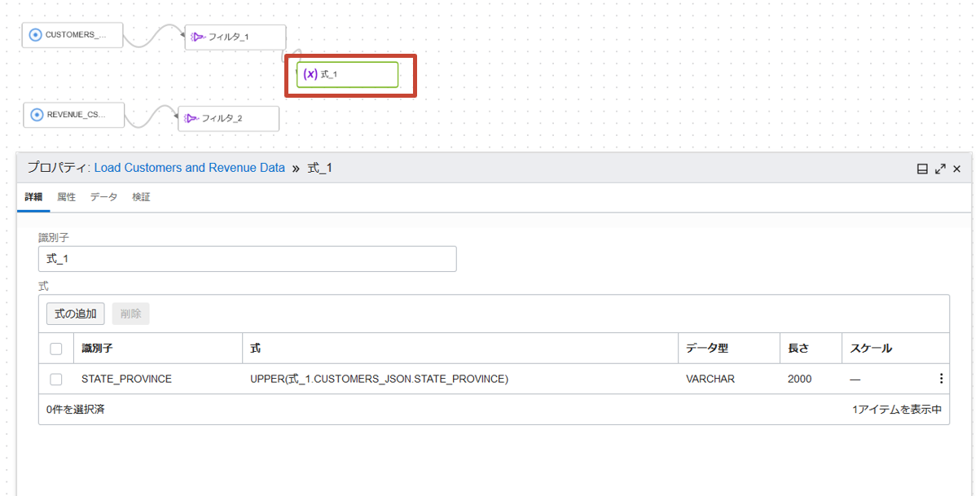This screenshot has width=980, height=496.
Task: Check the STATE_PROVINCE row checkbox
Action: click(56, 379)
